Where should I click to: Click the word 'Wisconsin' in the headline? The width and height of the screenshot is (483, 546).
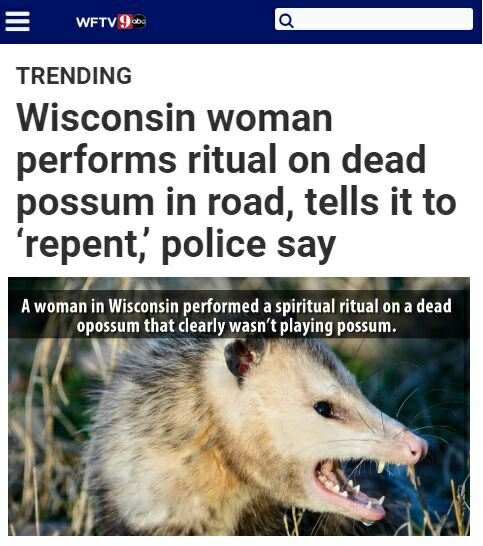[x=106, y=117]
